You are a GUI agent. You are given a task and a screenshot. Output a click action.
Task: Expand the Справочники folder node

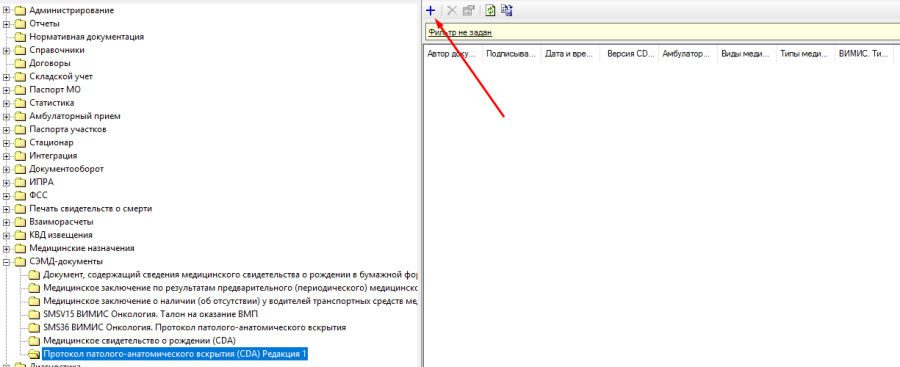coord(6,50)
